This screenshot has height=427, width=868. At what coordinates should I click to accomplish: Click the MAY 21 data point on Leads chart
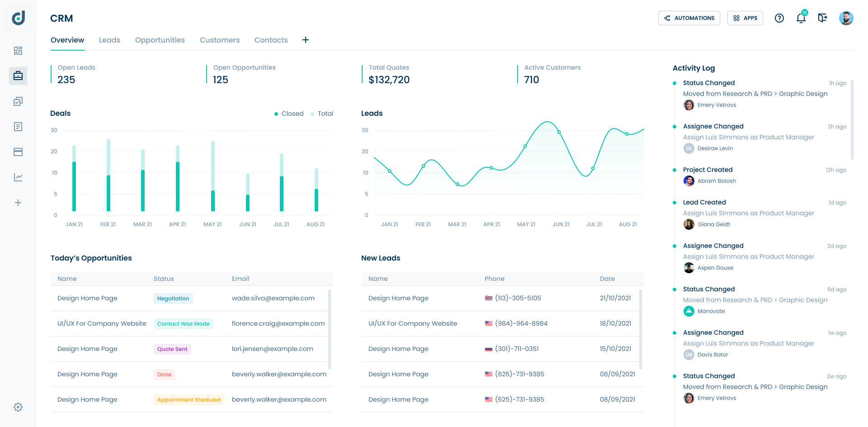click(525, 146)
